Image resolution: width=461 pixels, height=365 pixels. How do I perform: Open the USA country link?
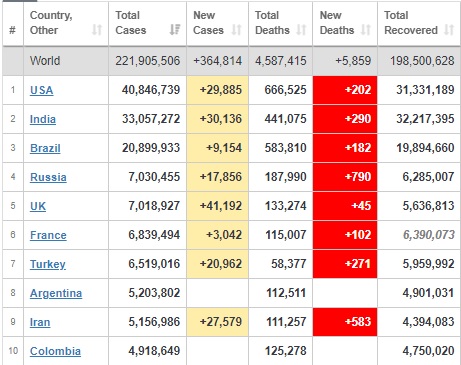coord(42,90)
